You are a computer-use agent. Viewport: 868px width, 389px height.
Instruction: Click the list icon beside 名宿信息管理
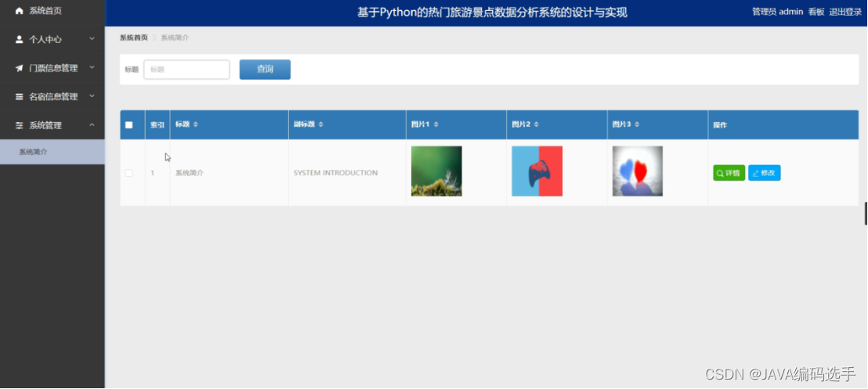coord(20,96)
